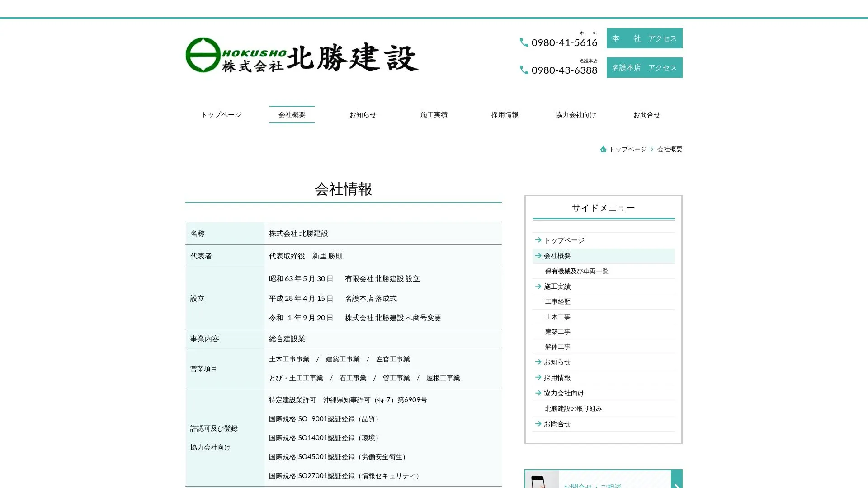
Task: Click phone icon beside 0980-43-6388
Action: (x=524, y=70)
